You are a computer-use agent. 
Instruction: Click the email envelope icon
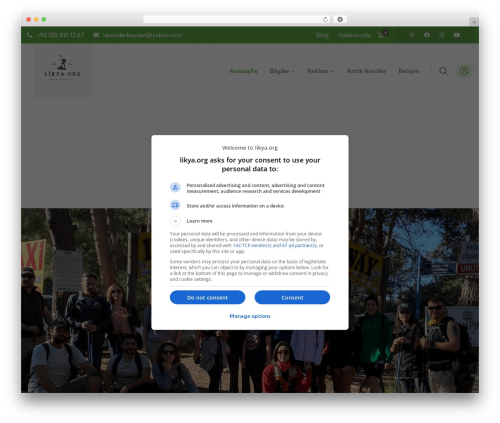[96, 35]
